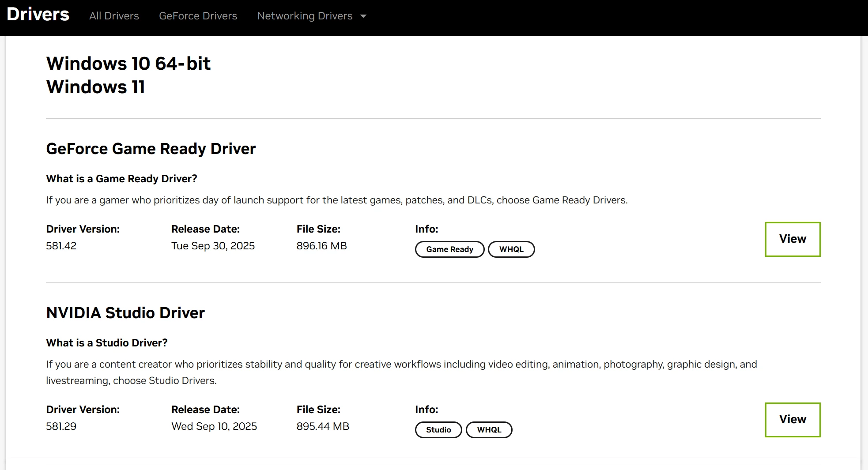868x470 pixels.
Task: Click file size 896.16 MB
Action: pyautogui.click(x=322, y=246)
